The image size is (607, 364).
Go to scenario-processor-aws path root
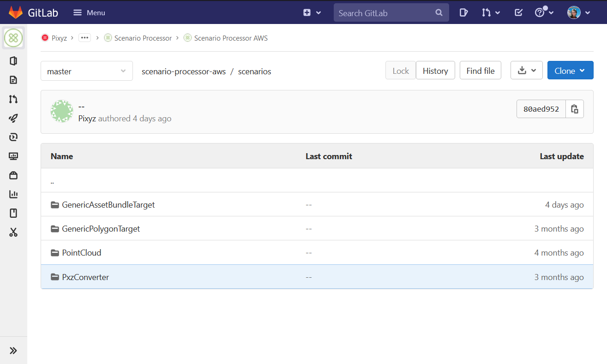pos(184,71)
